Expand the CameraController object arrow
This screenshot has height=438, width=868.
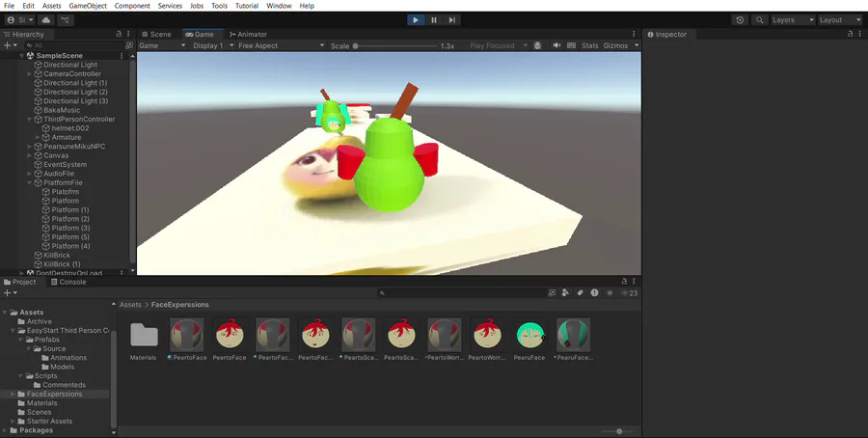click(30, 73)
